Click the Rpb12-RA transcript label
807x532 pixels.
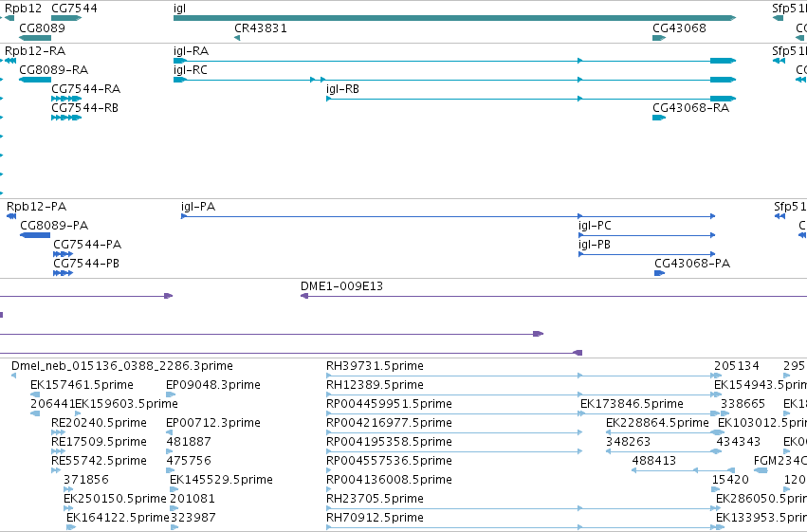pyautogui.click(x=35, y=51)
